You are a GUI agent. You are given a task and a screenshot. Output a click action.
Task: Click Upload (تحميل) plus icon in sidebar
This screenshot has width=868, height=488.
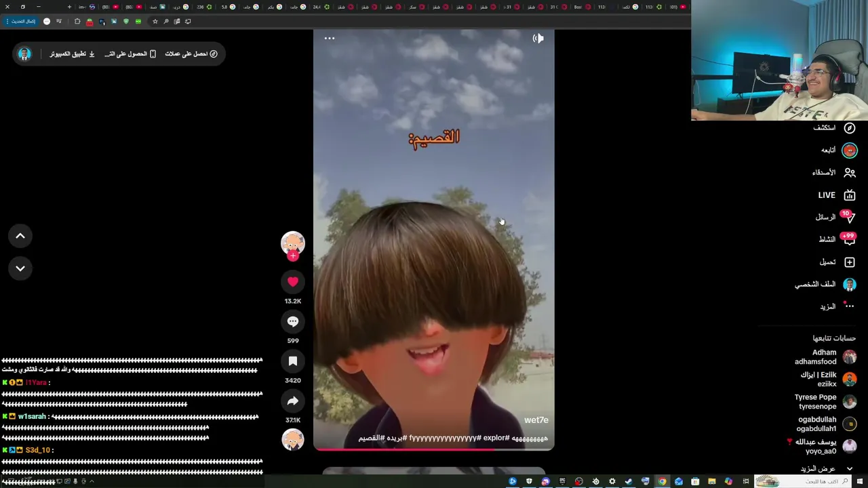tap(837, 262)
